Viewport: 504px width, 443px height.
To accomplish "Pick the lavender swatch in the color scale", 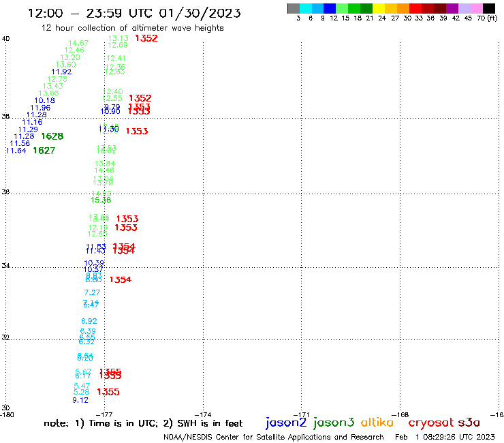I will [x=464, y=8].
